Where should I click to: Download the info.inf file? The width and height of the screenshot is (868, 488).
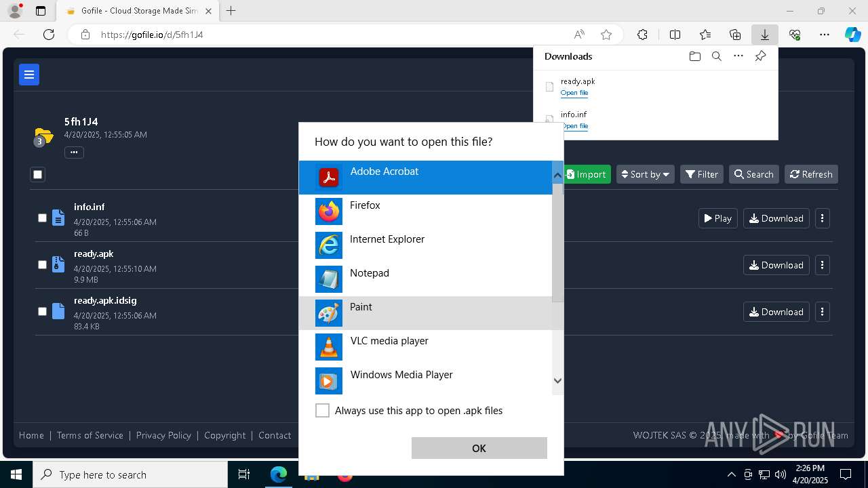(776, 218)
